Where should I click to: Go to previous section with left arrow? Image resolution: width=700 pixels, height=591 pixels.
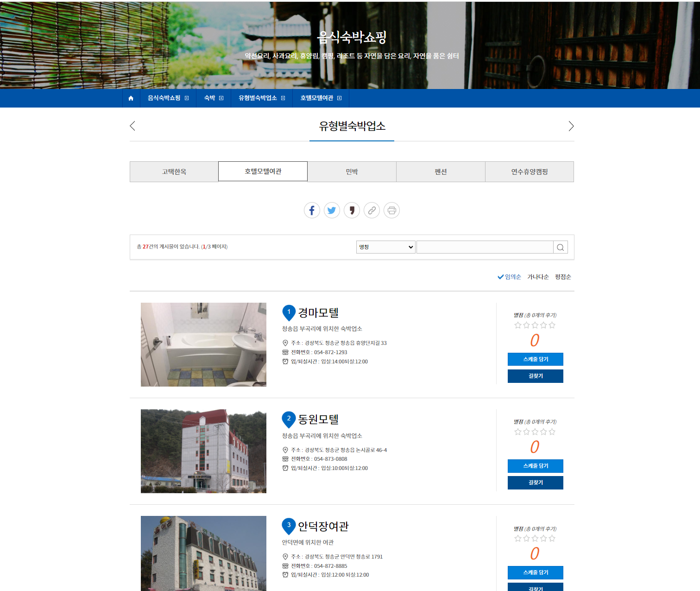click(x=132, y=126)
